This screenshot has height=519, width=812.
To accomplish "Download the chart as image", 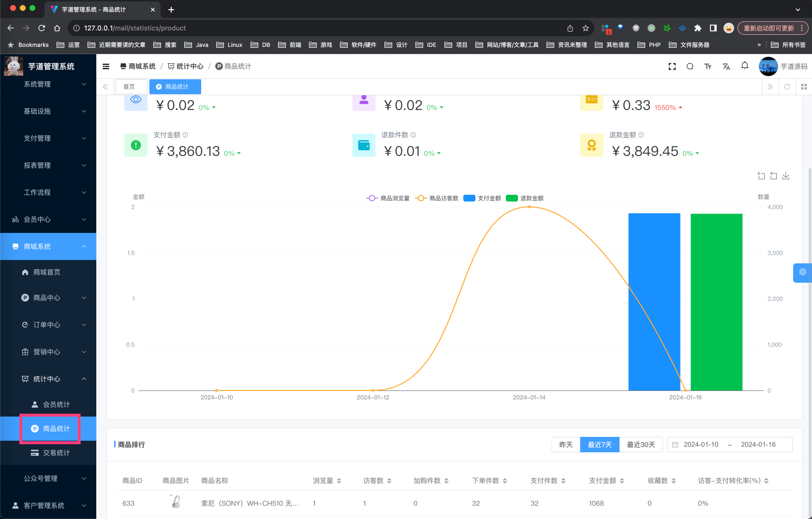I will pos(786,176).
